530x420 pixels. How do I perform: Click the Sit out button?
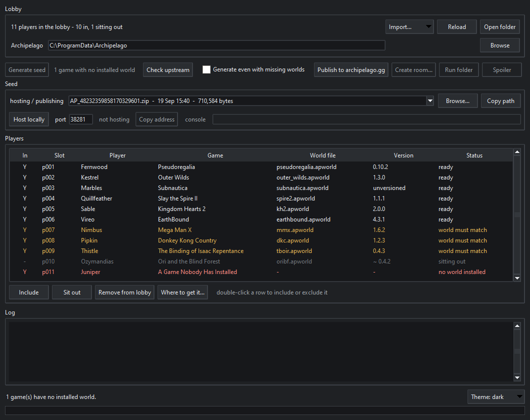(x=72, y=292)
